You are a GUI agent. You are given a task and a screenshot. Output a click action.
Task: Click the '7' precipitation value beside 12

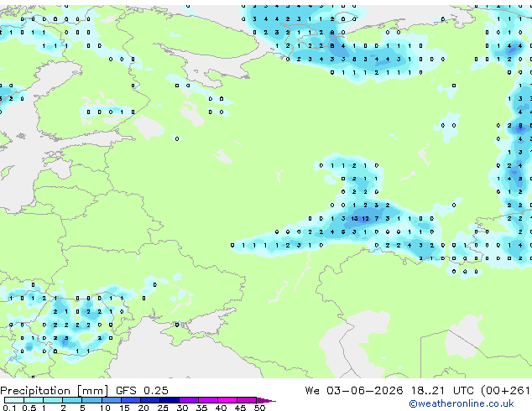click(377, 219)
